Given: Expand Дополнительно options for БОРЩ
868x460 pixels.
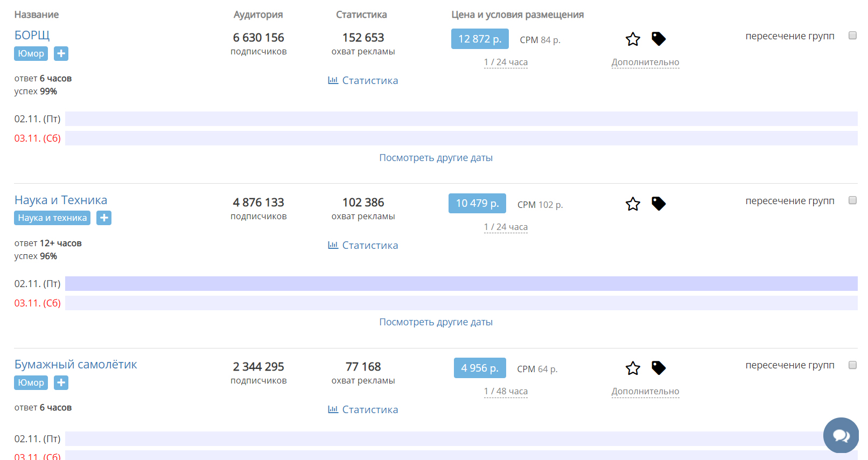Looking at the screenshot, I should [x=645, y=62].
